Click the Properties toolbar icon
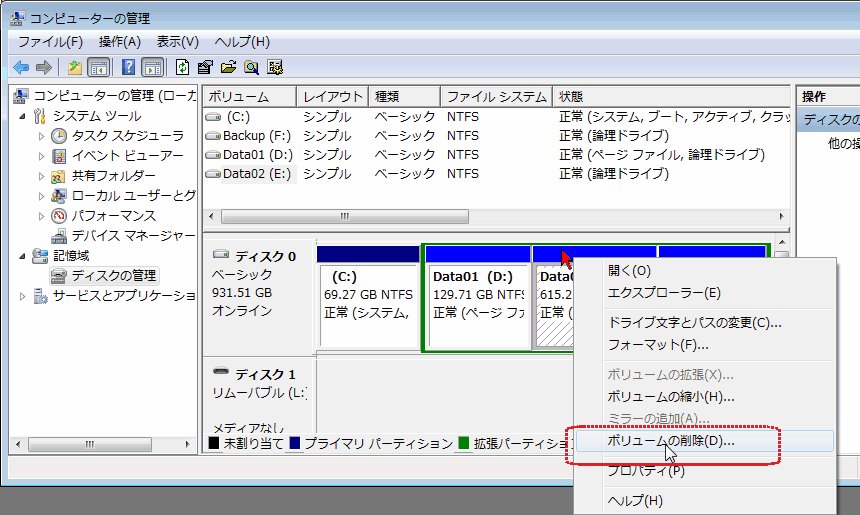This screenshot has width=860, height=515. [205, 68]
